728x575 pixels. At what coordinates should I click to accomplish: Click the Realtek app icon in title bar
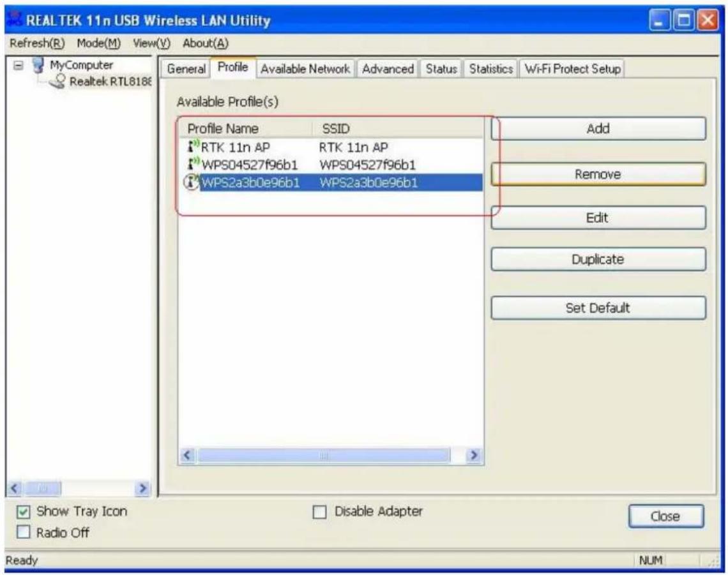click(x=15, y=20)
